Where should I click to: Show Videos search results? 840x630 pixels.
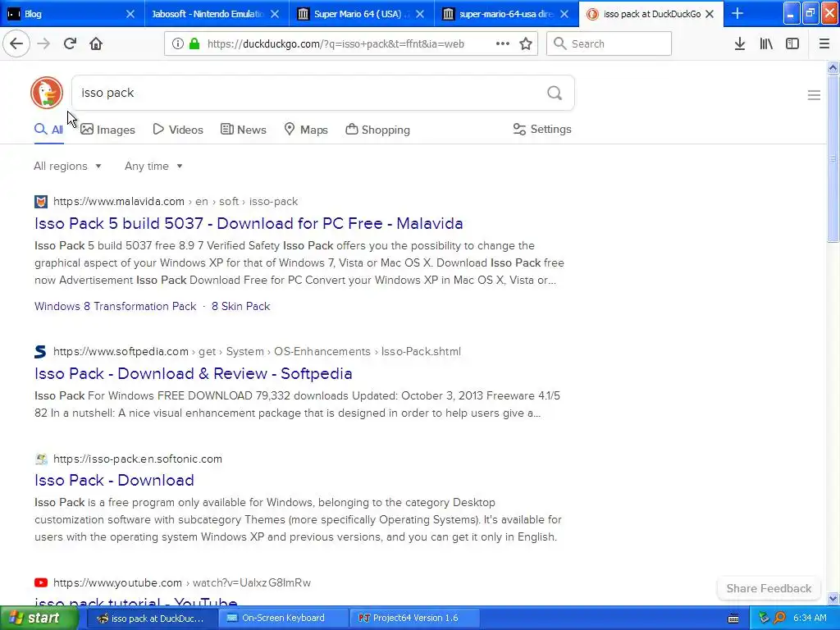coord(178,130)
